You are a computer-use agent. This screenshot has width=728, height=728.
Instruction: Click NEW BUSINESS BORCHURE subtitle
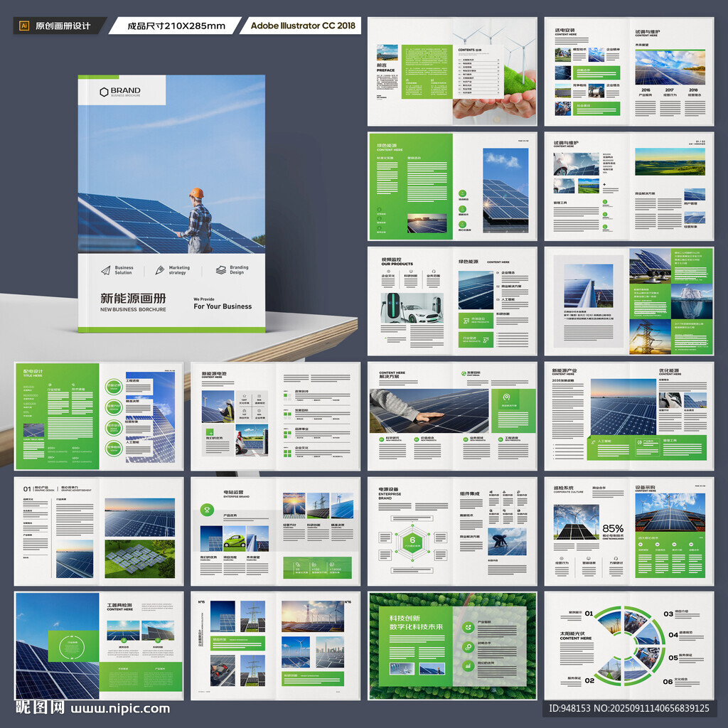tap(133, 309)
